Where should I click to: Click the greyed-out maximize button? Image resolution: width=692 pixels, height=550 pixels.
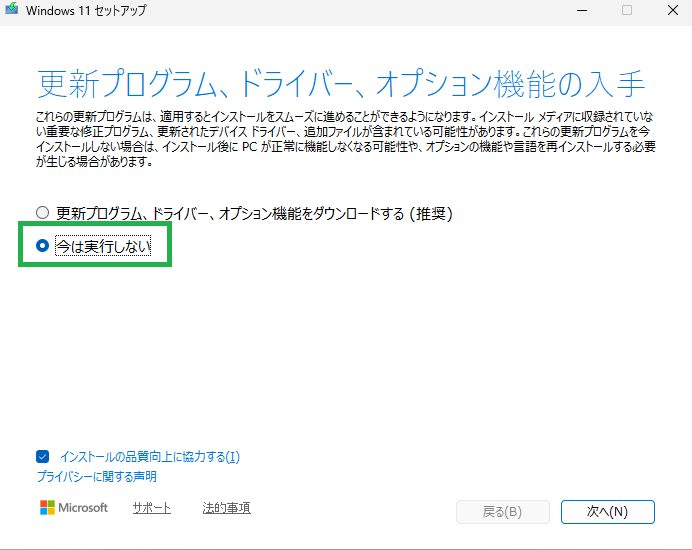click(627, 10)
